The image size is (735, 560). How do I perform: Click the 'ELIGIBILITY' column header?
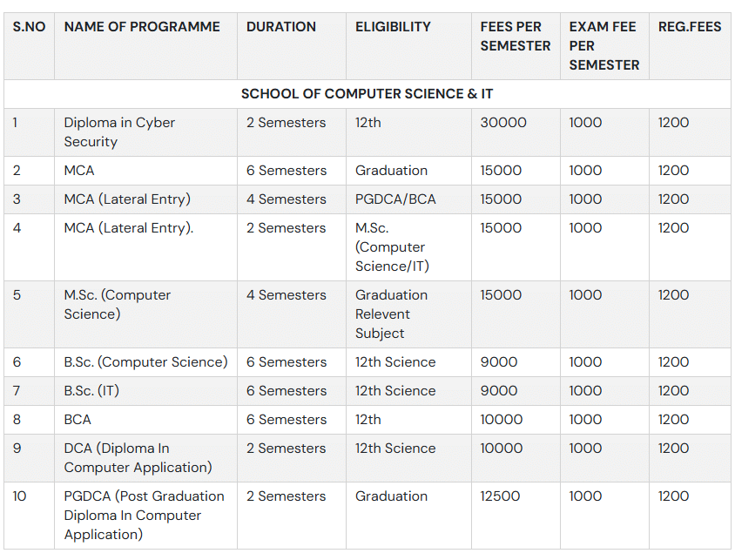pyautogui.click(x=393, y=27)
